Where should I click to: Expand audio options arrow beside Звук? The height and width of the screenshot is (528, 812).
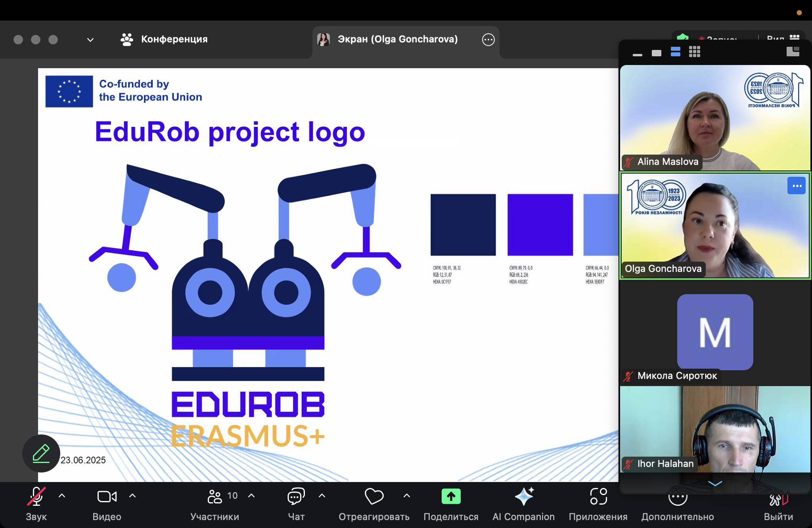pos(62,495)
